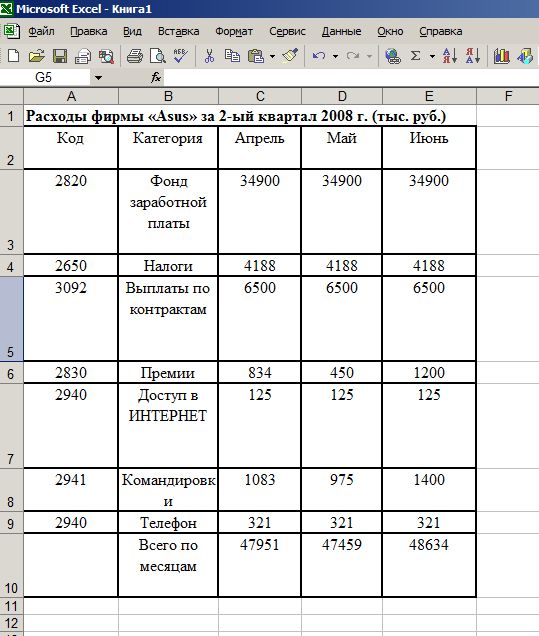Open the Данные menu
The image size is (539, 636).
pyautogui.click(x=341, y=31)
